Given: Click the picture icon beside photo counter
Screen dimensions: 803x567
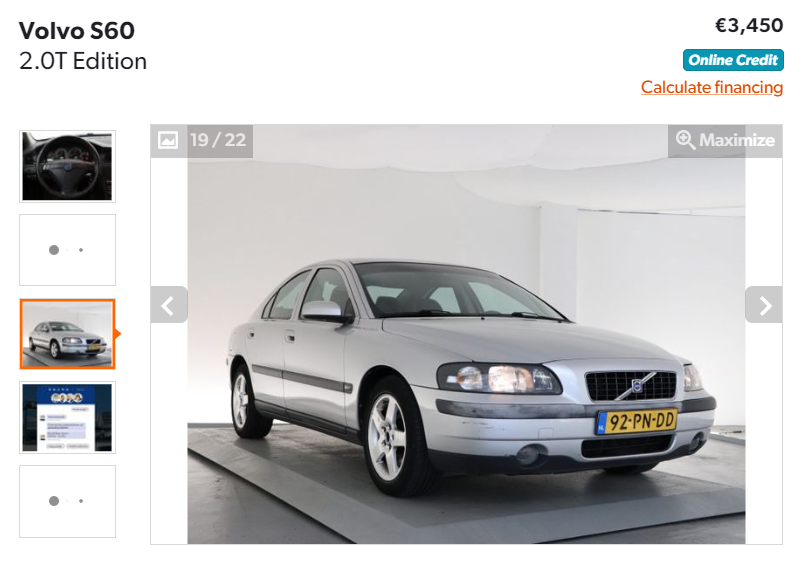Looking at the screenshot, I should click(168, 140).
